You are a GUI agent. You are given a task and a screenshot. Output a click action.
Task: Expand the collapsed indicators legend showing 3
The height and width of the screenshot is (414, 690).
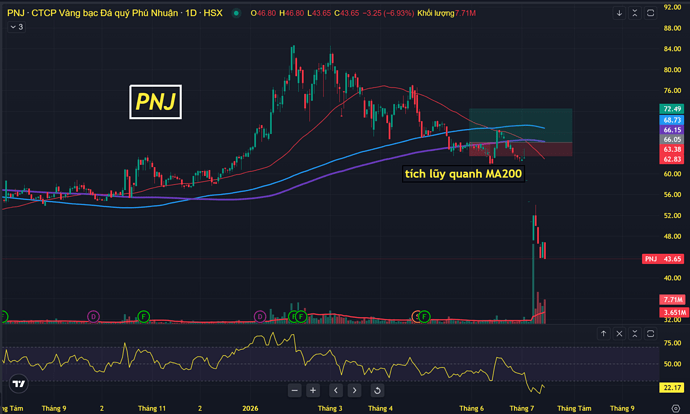16,27
